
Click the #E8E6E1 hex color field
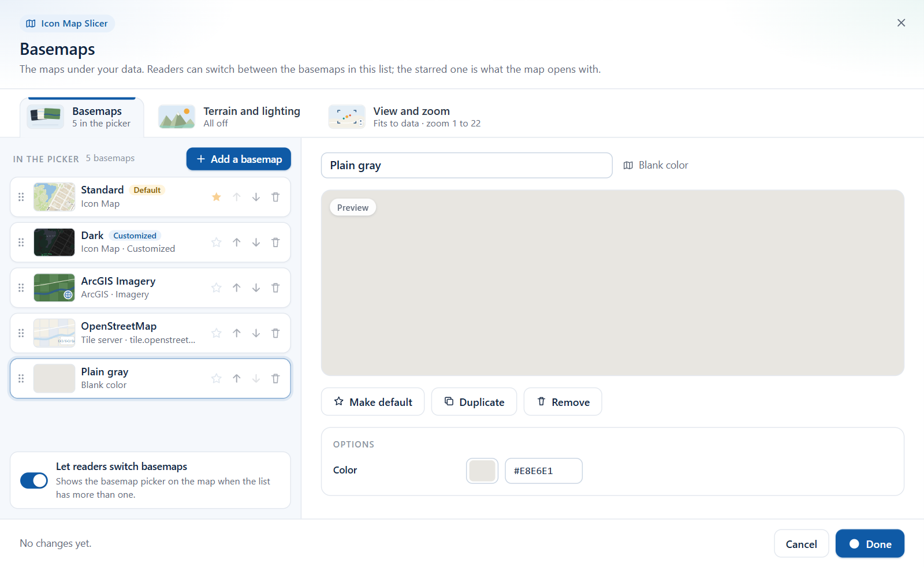(543, 471)
